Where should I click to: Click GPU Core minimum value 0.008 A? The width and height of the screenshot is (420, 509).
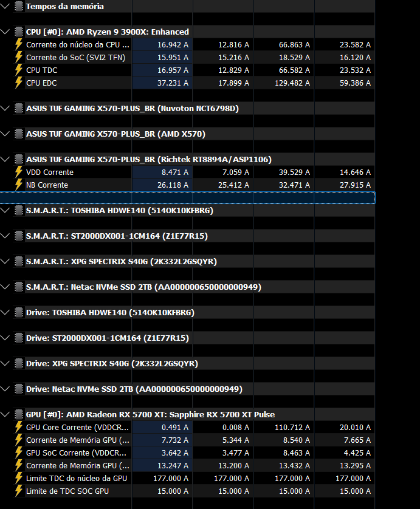pyautogui.click(x=236, y=427)
